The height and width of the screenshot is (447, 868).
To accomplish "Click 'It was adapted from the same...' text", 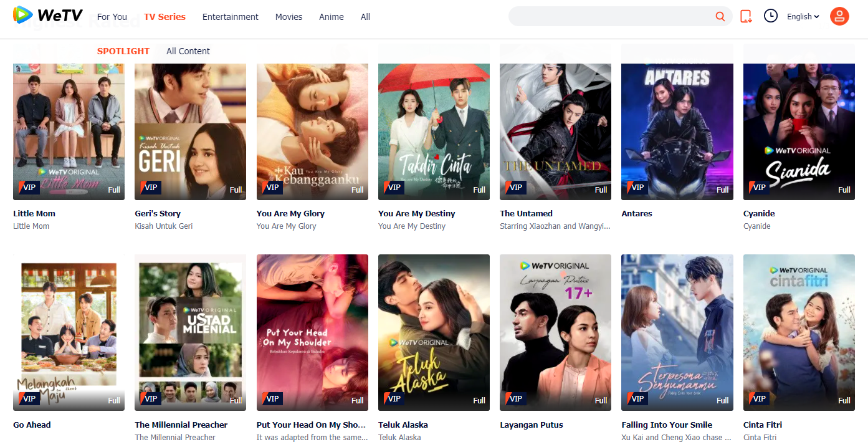I will [x=312, y=437].
